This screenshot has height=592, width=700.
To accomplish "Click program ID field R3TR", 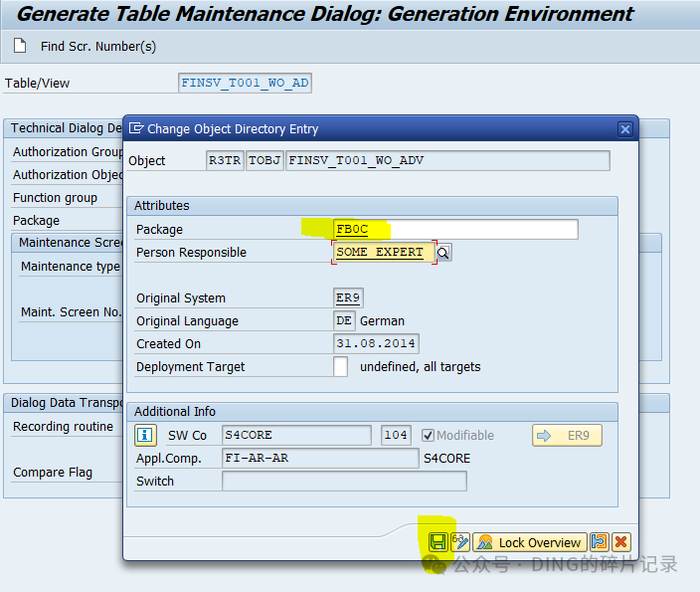I will pyautogui.click(x=225, y=160).
